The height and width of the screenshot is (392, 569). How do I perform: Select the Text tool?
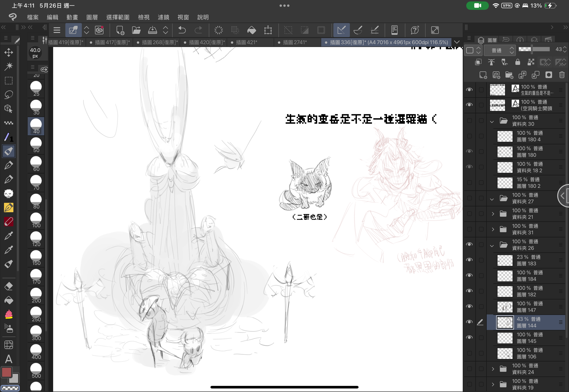pos(9,359)
